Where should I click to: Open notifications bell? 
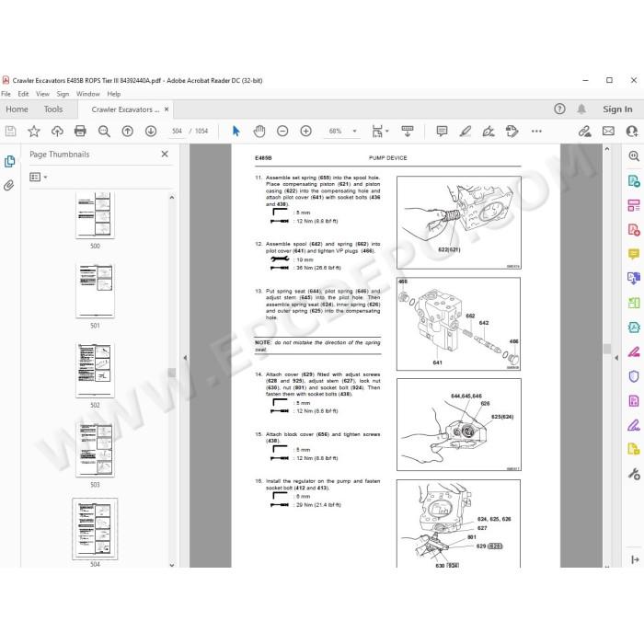click(581, 109)
